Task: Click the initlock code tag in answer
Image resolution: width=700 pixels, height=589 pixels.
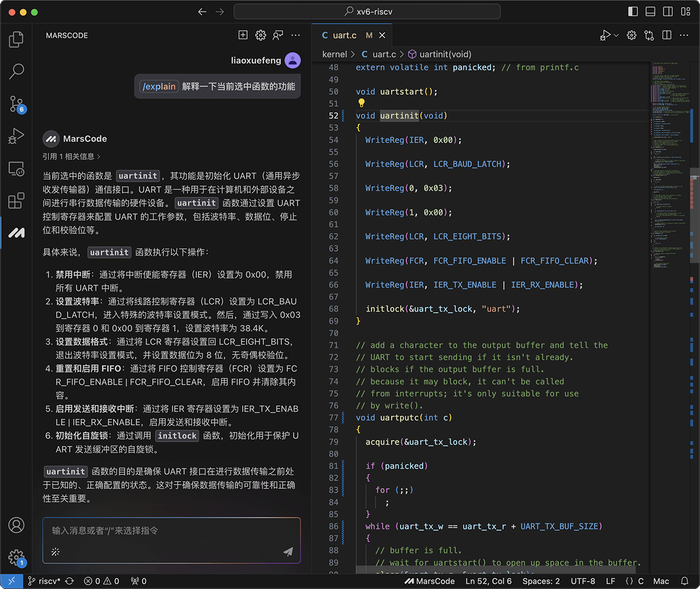Action: point(177,436)
